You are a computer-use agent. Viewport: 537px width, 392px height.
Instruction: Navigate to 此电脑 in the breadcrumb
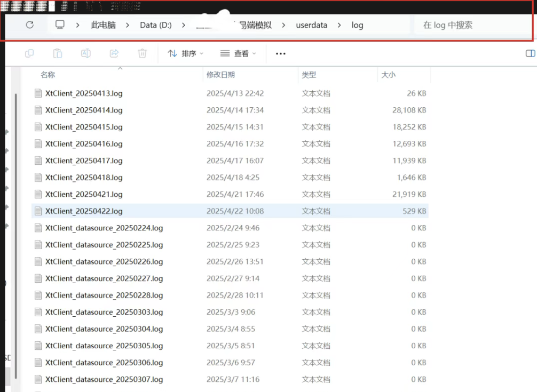tap(103, 25)
